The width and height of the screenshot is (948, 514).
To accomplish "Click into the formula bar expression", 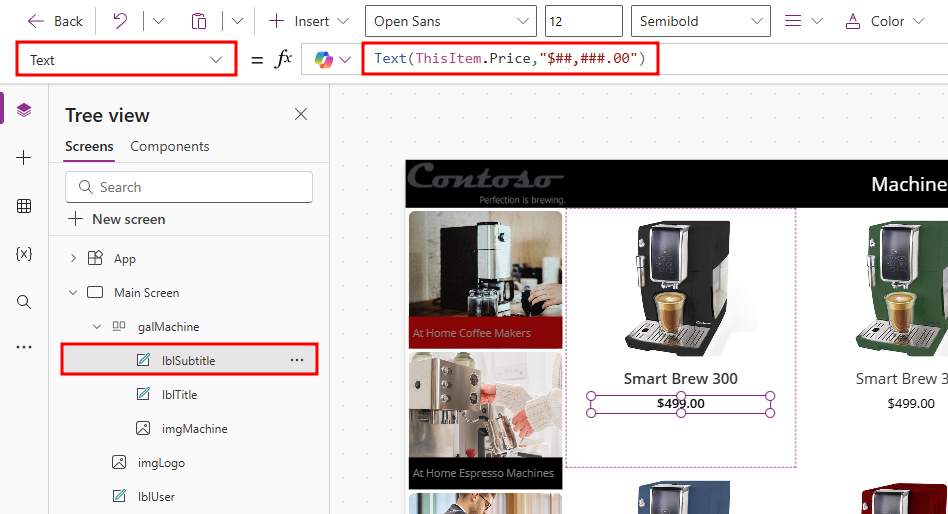I will pos(510,58).
